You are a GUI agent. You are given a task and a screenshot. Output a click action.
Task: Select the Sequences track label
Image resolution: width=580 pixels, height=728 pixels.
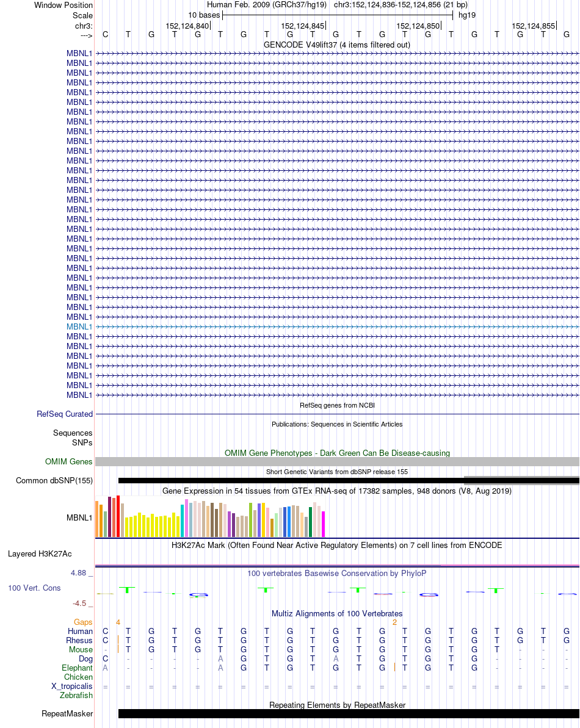pyautogui.click(x=73, y=433)
